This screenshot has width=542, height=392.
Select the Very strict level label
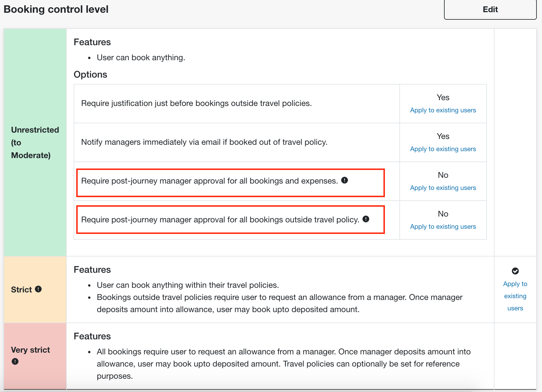click(x=30, y=350)
